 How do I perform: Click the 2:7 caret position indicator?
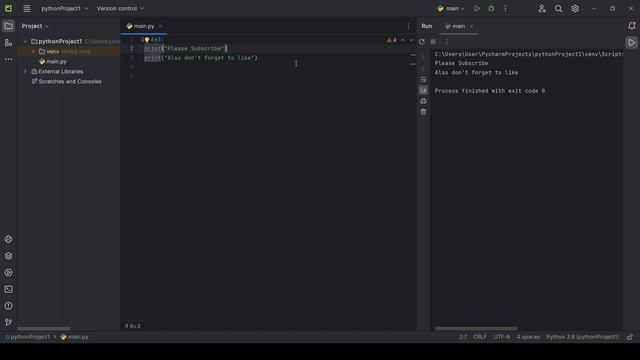(463, 337)
